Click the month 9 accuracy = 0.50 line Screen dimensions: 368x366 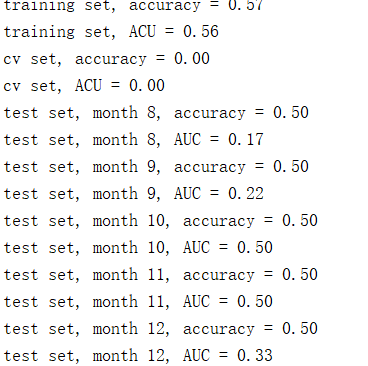156,167
